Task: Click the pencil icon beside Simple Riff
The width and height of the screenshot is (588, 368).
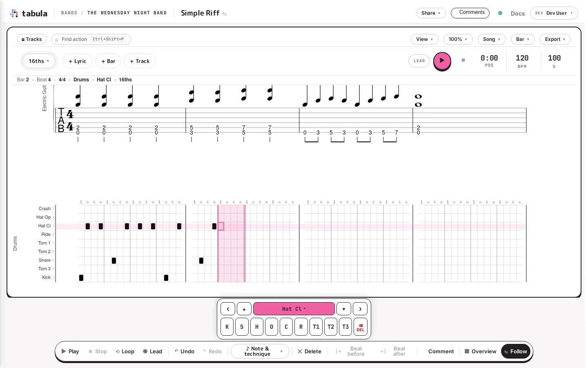Action: pyautogui.click(x=224, y=14)
